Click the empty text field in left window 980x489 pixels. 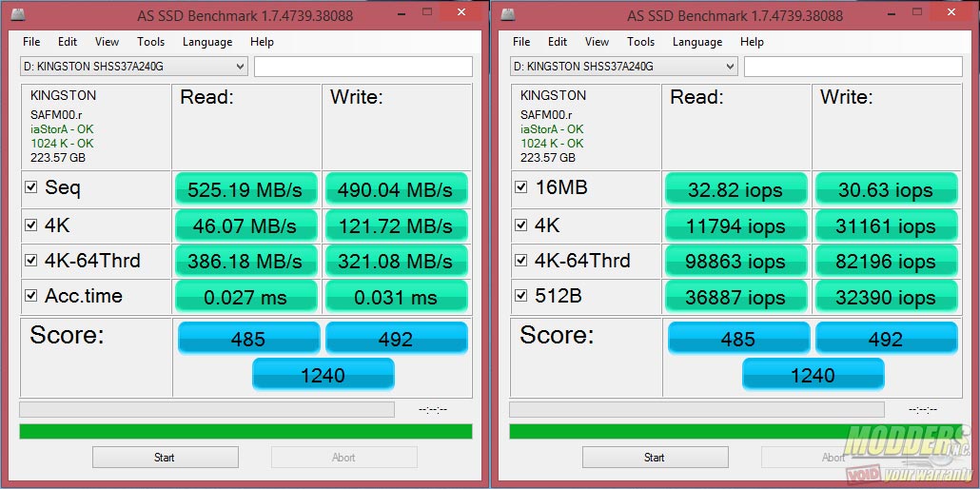pyautogui.click(x=363, y=67)
